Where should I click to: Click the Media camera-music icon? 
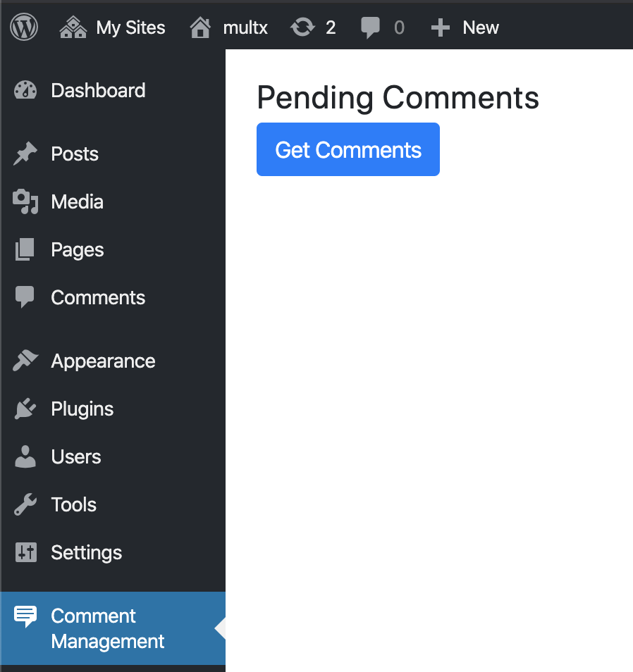coord(25,201)
